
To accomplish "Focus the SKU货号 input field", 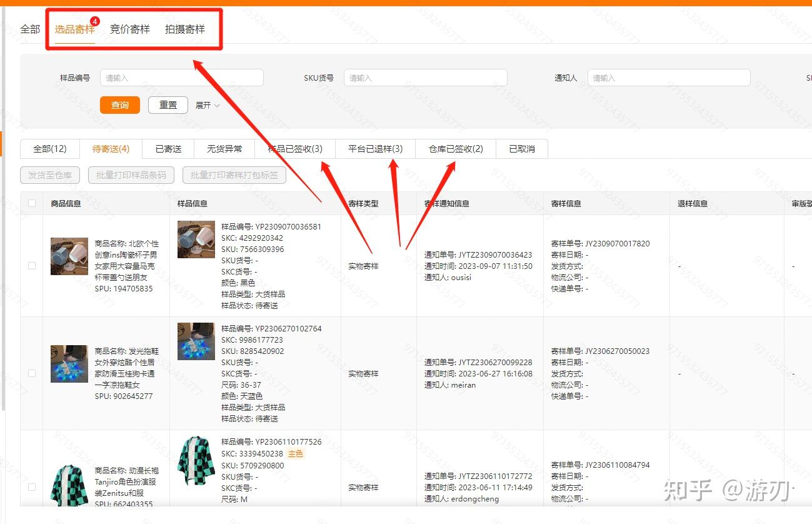I will pyautogui.click(x=425, y=78).
